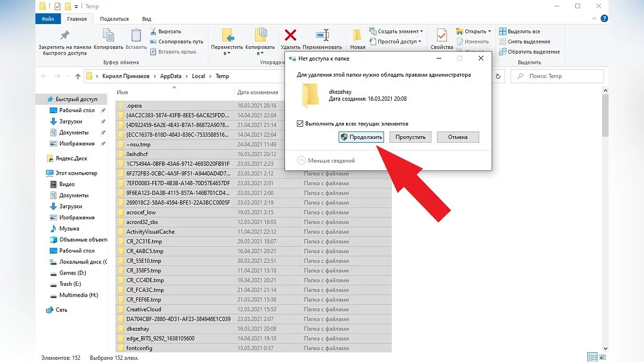The height and width of the screenshot is (362, 644).
Task: Click the Up one level arrow
Action: (x=78, y=76)
